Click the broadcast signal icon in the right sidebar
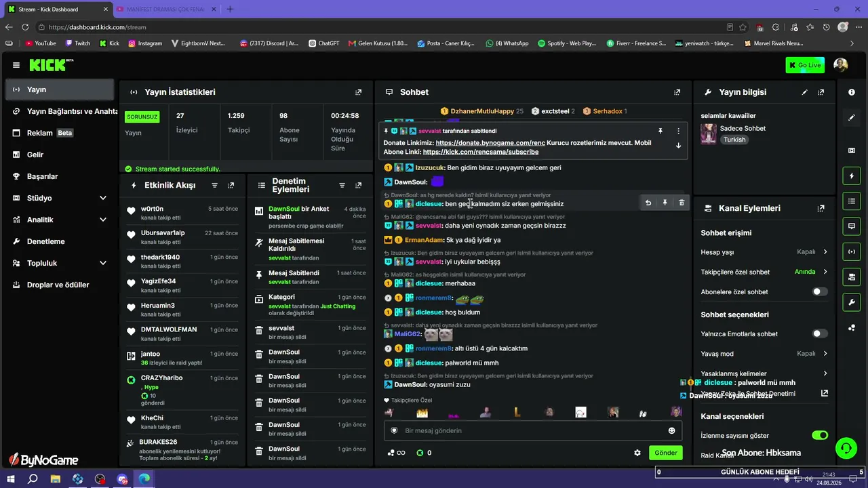 (x=852, y=251)
